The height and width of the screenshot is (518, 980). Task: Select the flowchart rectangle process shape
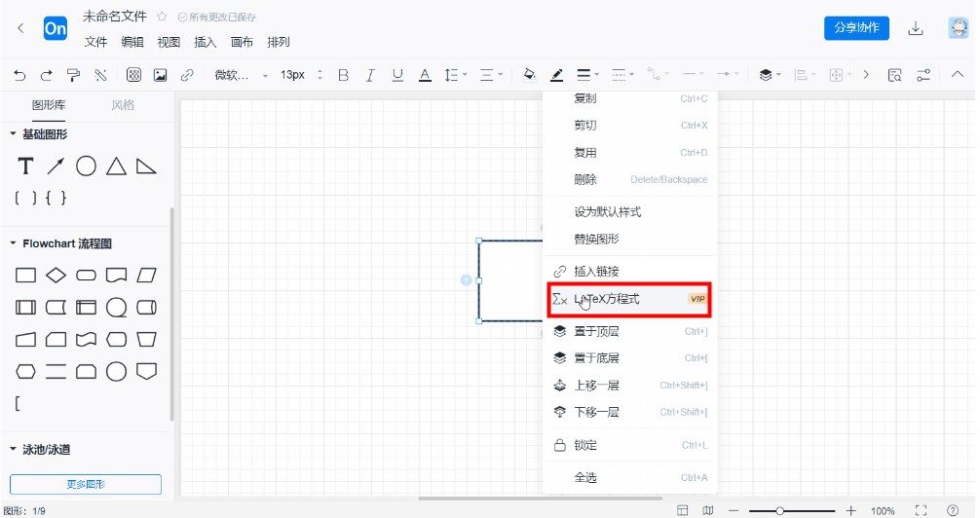(x=25, y=275)
